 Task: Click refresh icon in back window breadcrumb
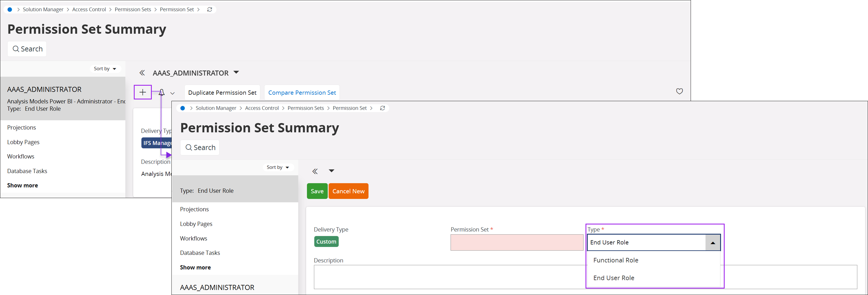[210, 10]
